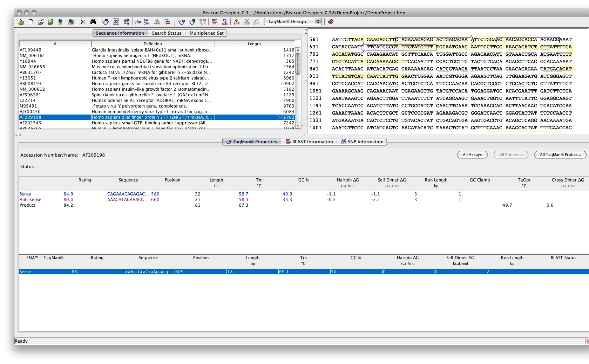This screenshot has width=589, height=364.
Task: Click the new project stacked-folders icon
Action: point(21,22)
